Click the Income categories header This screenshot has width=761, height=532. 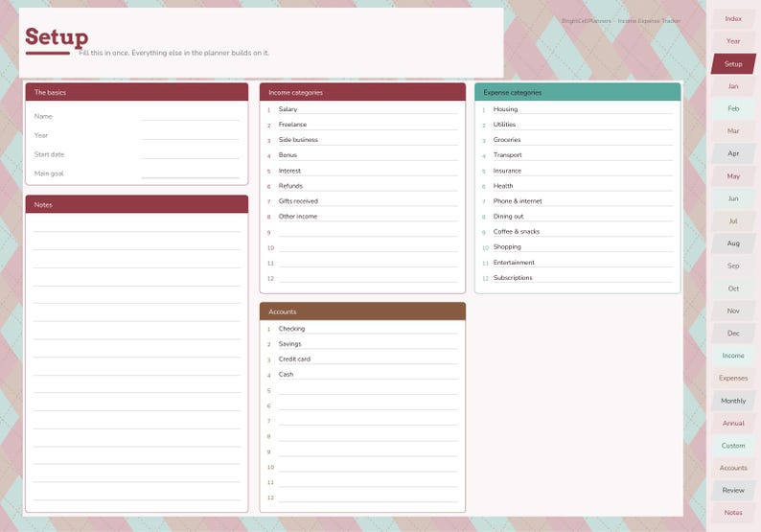point(362,92)
